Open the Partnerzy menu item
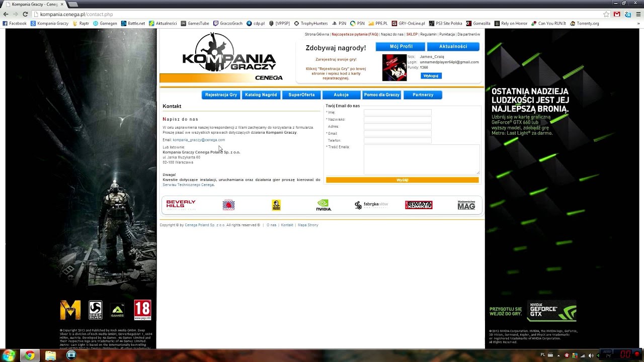644x362 pixels. (x=423, y=95)
